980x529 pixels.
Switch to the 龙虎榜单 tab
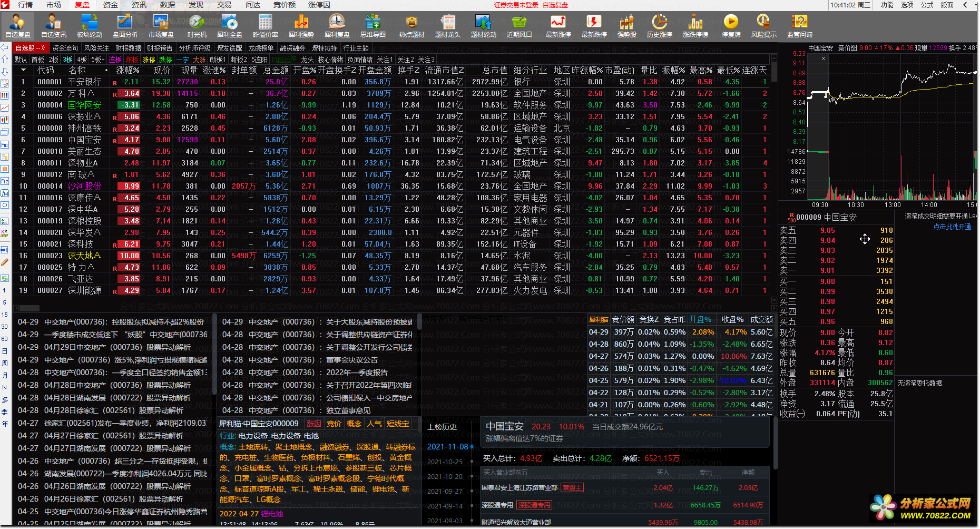(261, 48)
